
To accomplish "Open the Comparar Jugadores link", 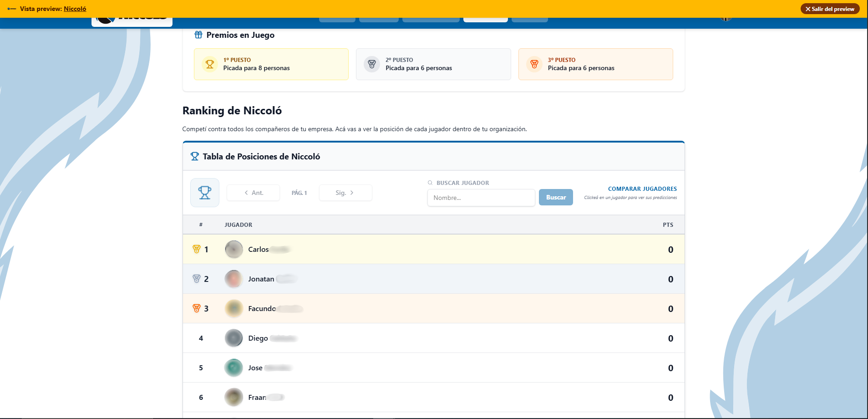I will [642, 189].
